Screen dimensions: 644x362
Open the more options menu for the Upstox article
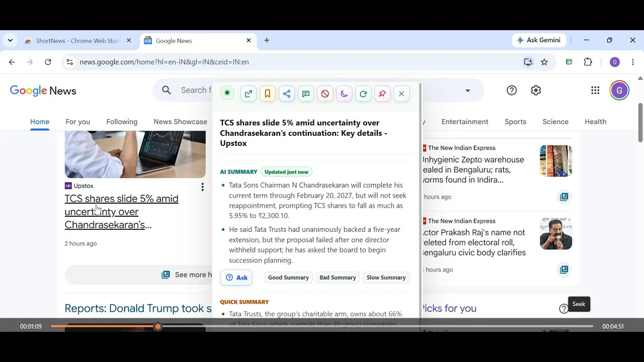(x=202, y=187)
